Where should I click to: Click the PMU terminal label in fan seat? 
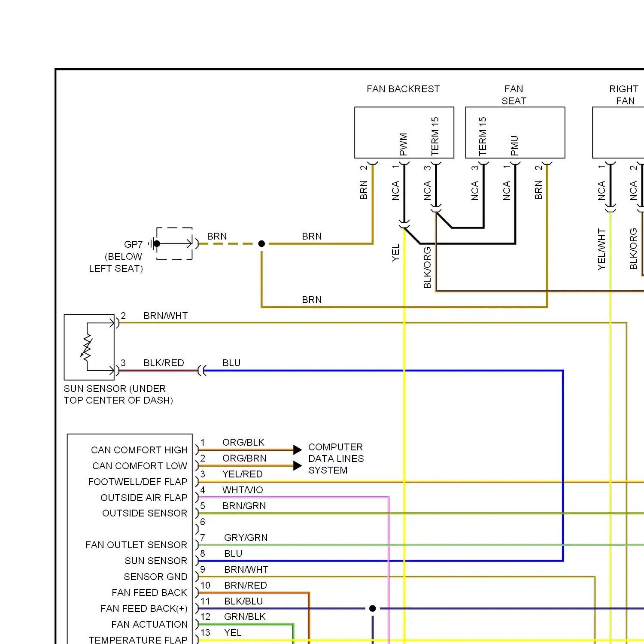[514, 146]
